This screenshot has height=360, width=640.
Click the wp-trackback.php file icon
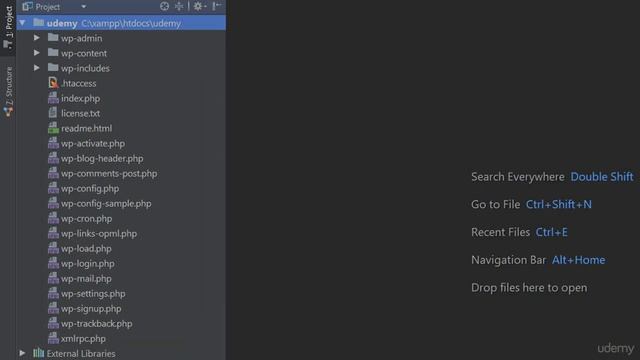(x=53, y=324)
